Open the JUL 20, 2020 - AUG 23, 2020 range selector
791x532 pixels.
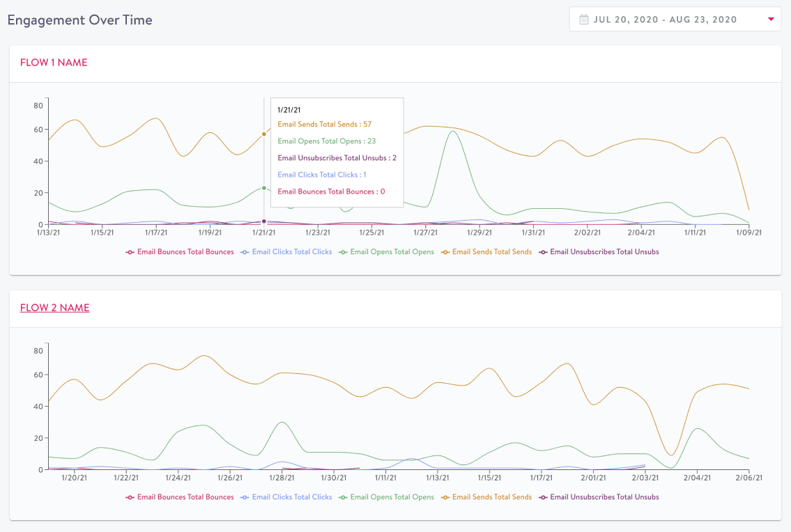point(675,19)
